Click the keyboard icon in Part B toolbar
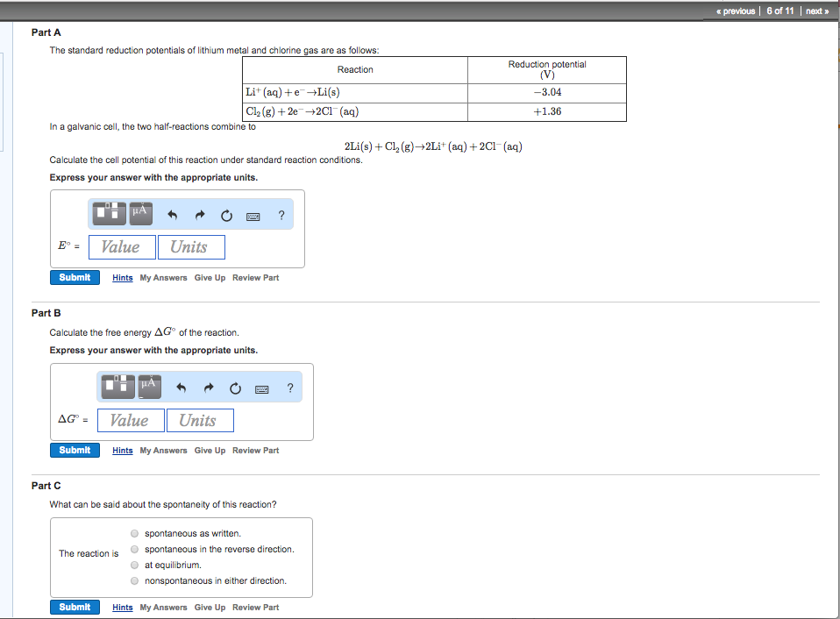The width and height of the screenshot is (840, 619). [261, 388]
